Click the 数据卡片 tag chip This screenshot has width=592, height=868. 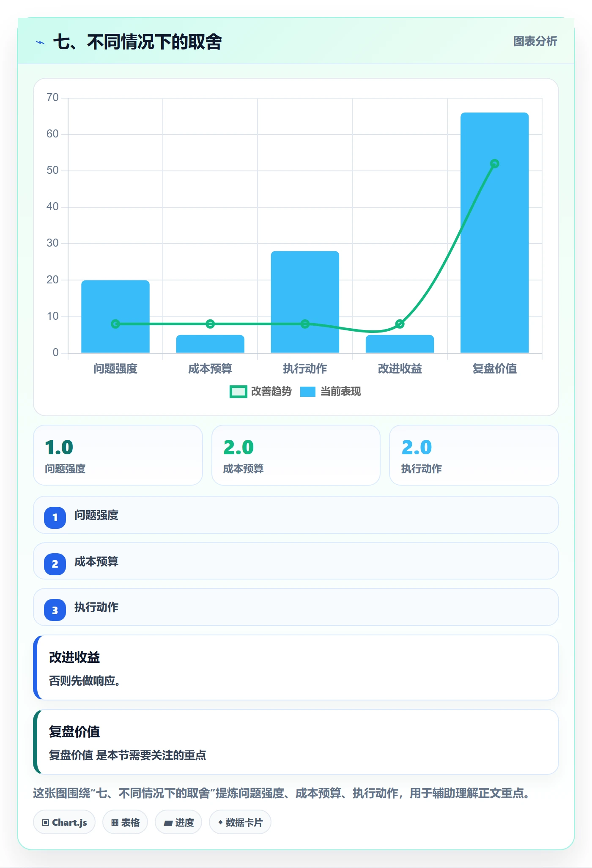point(240,822)
